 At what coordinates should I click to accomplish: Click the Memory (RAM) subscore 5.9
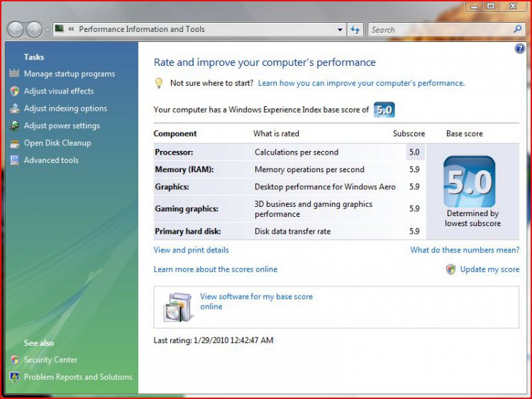click(x=414, y=169)
